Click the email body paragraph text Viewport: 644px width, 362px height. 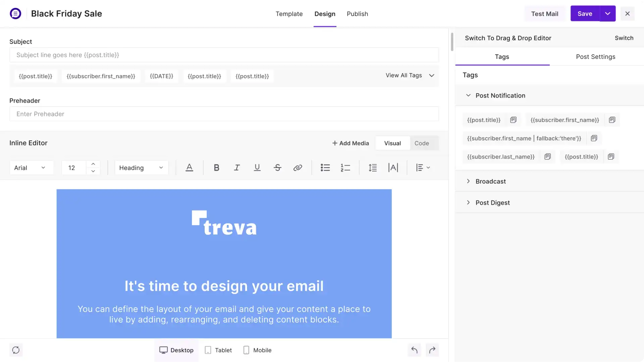coord(224,314)
